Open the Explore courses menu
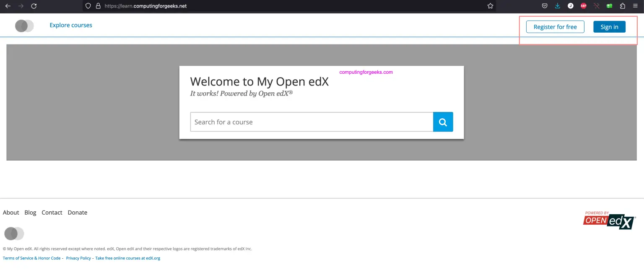Viewport: 644px width, 270px height. click(x=70, y=25)
